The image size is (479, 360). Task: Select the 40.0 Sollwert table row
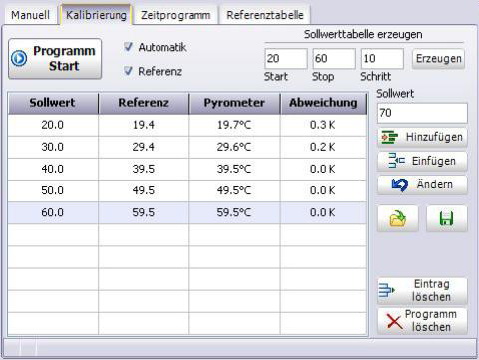[187, 169]
